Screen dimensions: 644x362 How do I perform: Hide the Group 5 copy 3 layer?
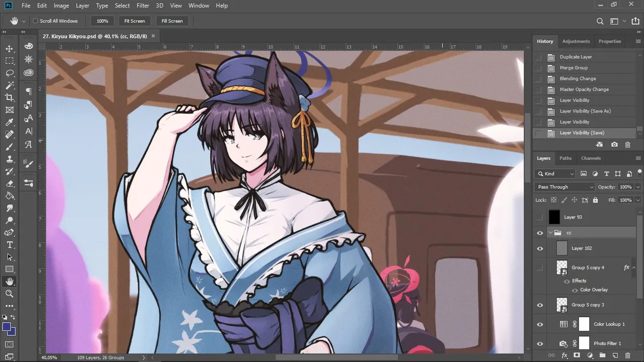[x=540, y=305]
